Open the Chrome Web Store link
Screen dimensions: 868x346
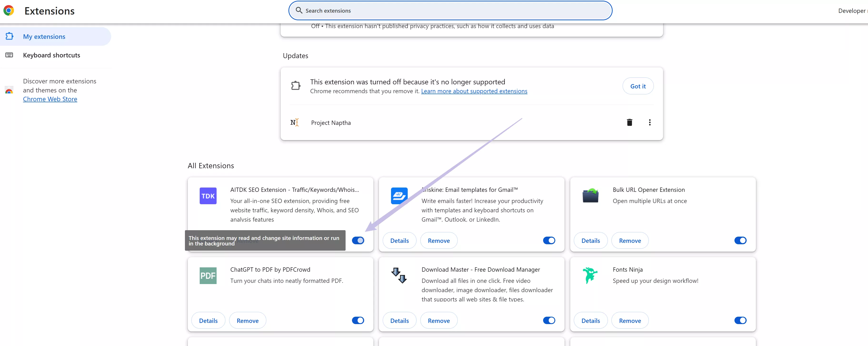50,99
